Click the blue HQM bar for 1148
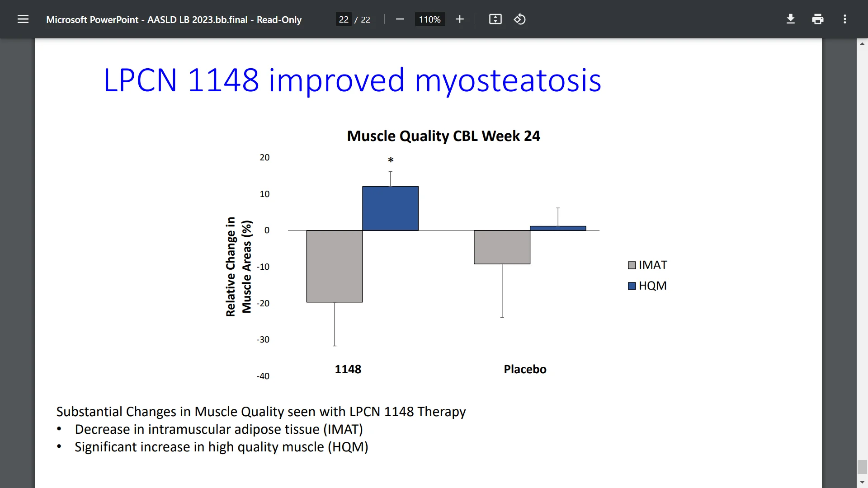 point(390,207)
